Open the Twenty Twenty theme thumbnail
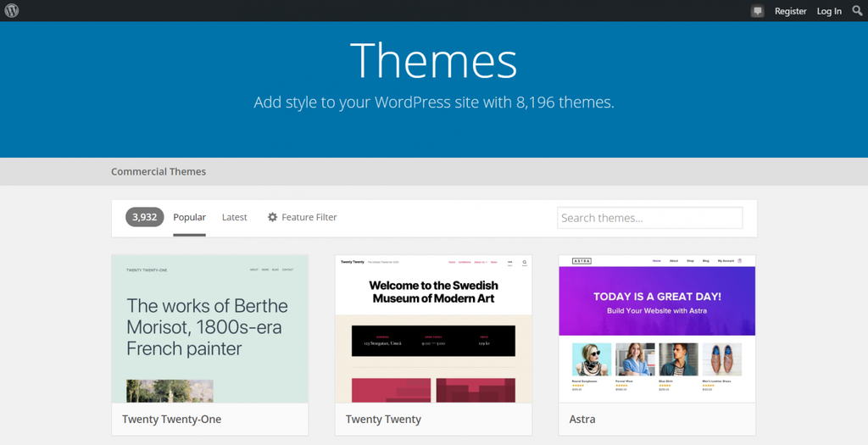 tap(433, 329)
